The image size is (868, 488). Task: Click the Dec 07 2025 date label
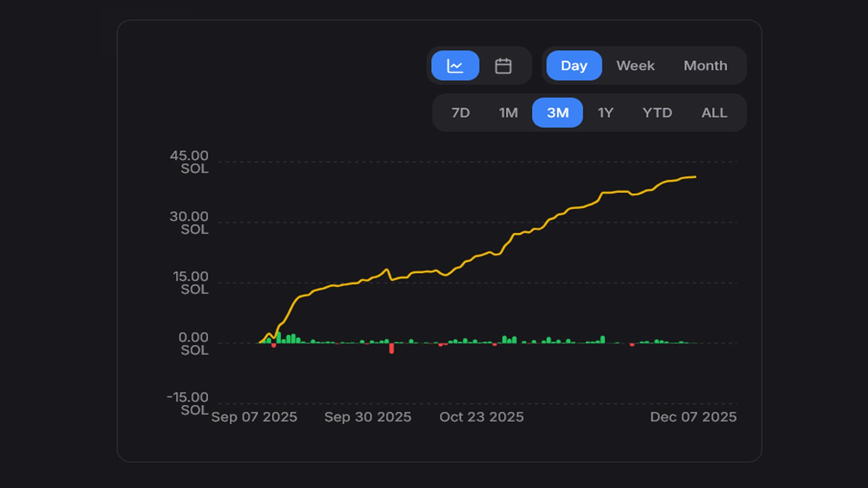693,417
